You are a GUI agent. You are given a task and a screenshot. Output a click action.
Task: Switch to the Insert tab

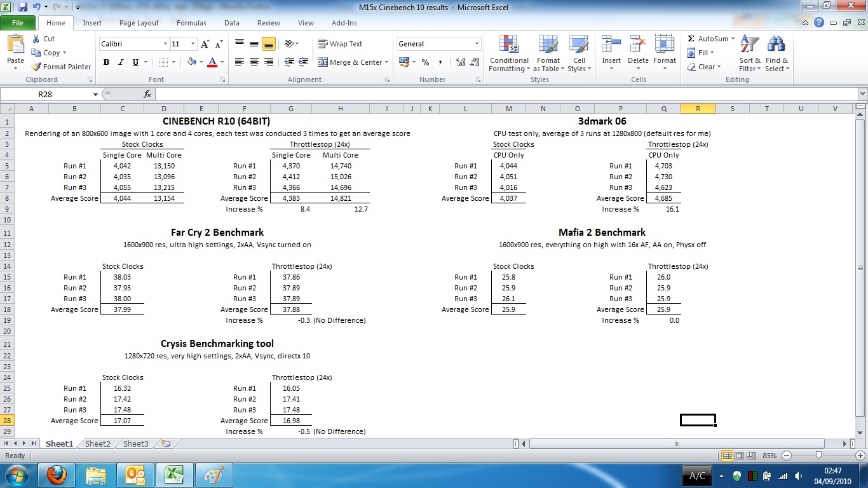click(92, 23)
